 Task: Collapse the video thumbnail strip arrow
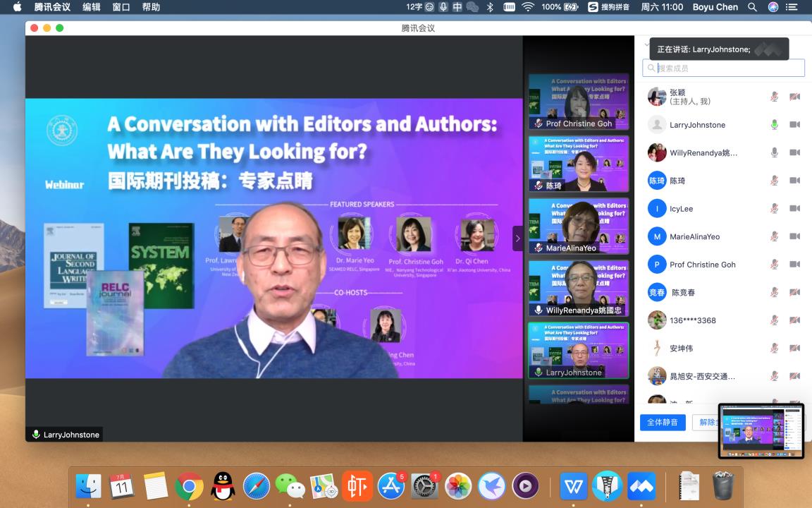(517, 238)
